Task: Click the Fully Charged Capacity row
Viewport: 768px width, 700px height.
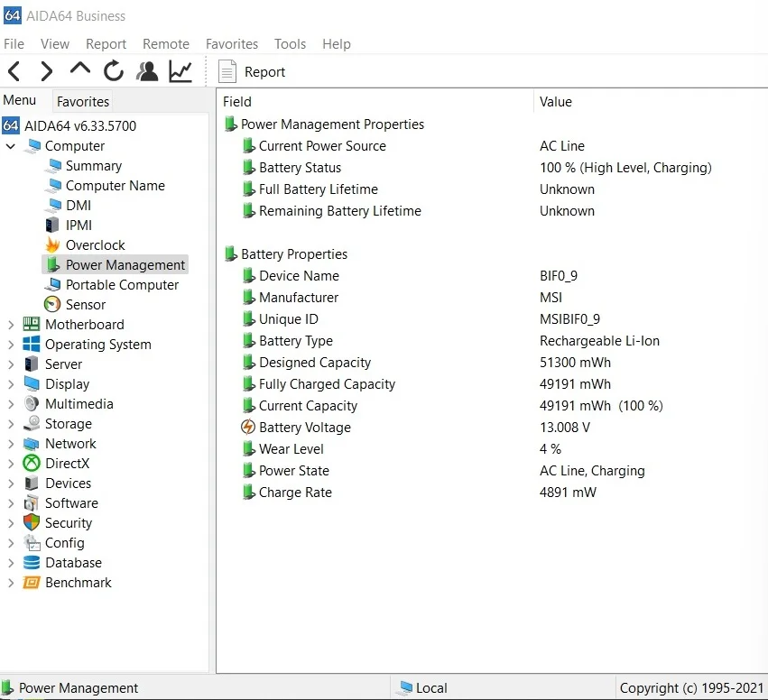Action: pos(492,383)
